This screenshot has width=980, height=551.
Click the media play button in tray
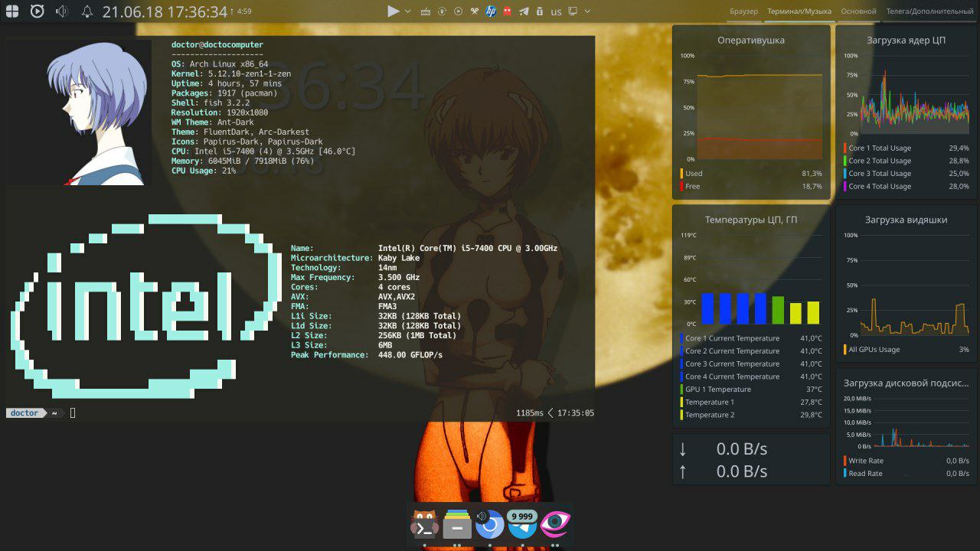tap(394, 11)
